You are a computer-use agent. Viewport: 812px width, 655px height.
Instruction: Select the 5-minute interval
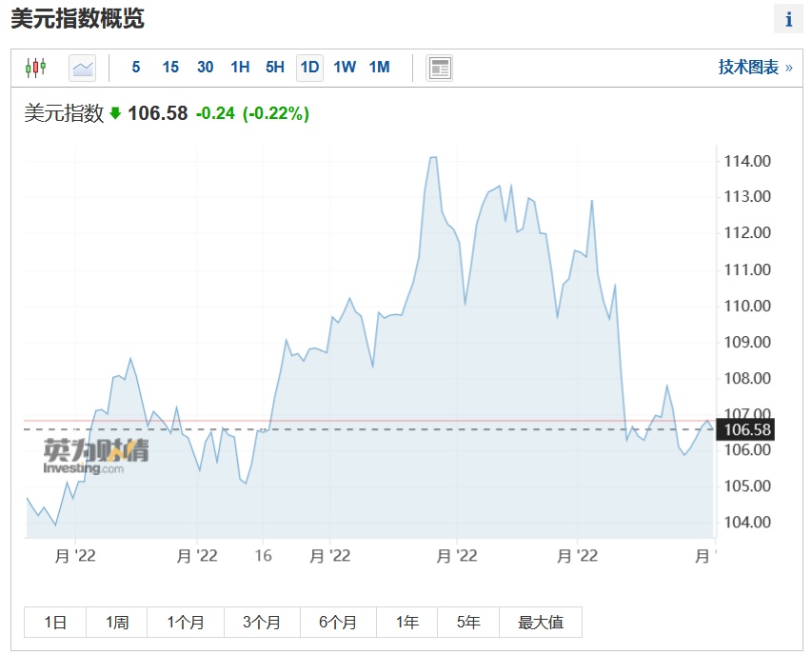(x=136, y=67)
